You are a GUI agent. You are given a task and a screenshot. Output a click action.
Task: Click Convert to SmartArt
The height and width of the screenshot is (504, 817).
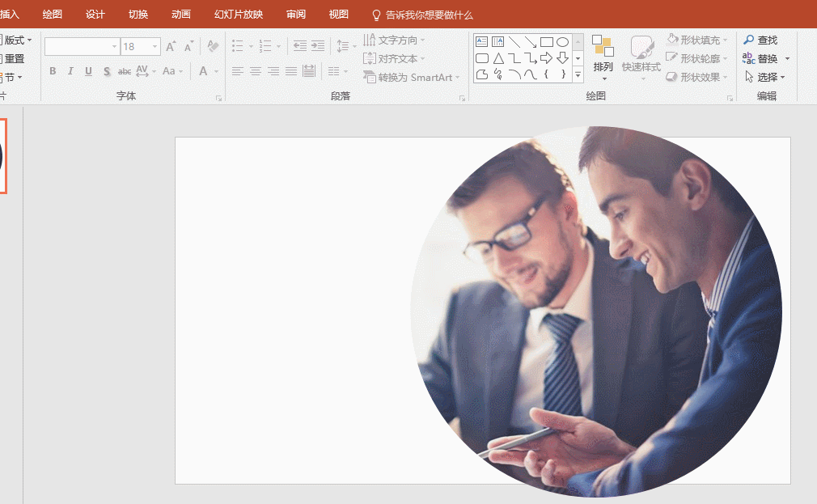411,77
